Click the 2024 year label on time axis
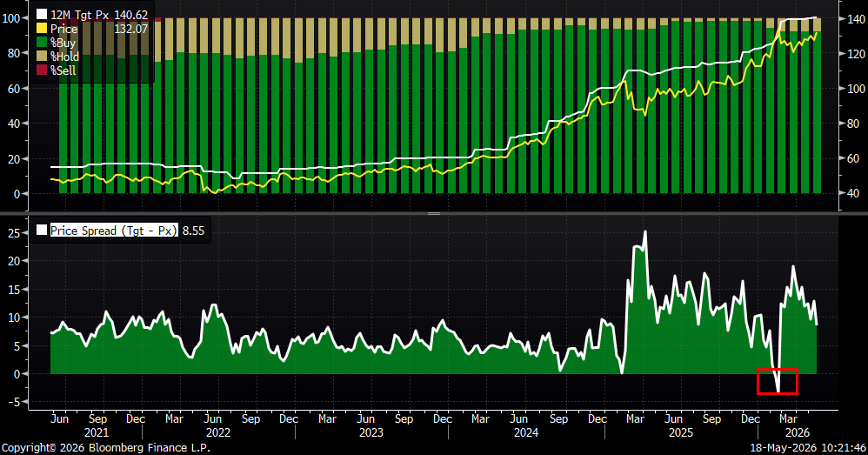The image size is (868, 455). pyautogui.click(x=526, y=433)
